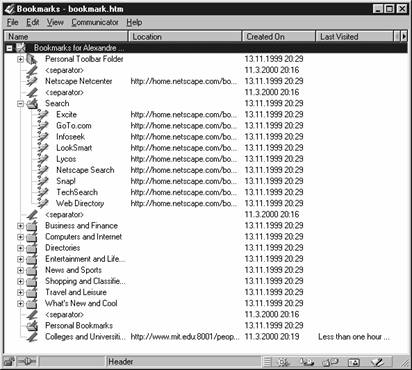
Task: Sort by the Last Visited column header
Action: coord(355,36)
